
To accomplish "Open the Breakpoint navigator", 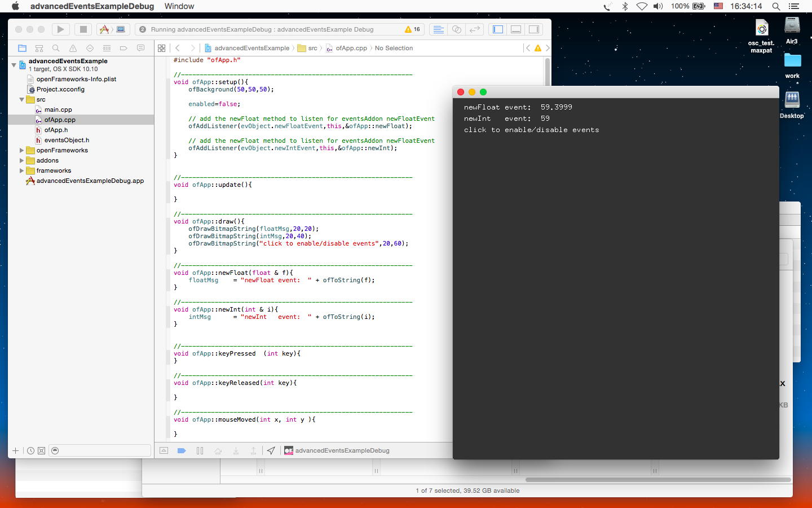I will pyautogui.click(x=123, y=49).
